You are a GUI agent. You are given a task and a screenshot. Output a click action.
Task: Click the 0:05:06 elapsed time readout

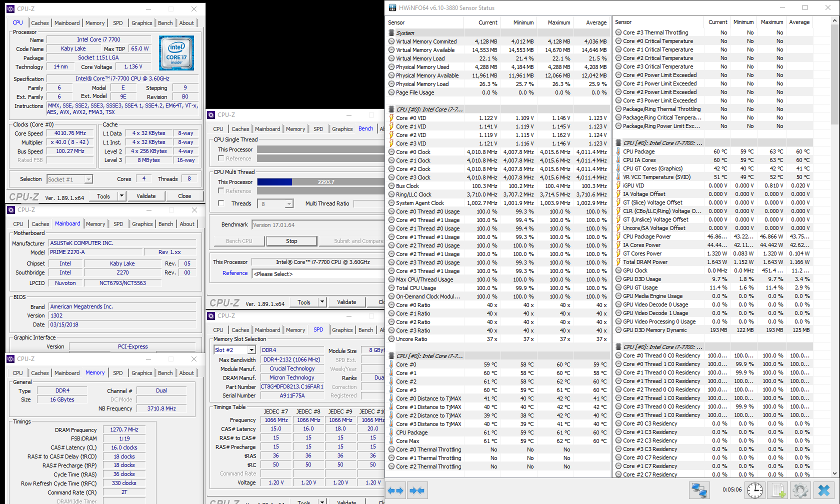click(x=732, y=490)
